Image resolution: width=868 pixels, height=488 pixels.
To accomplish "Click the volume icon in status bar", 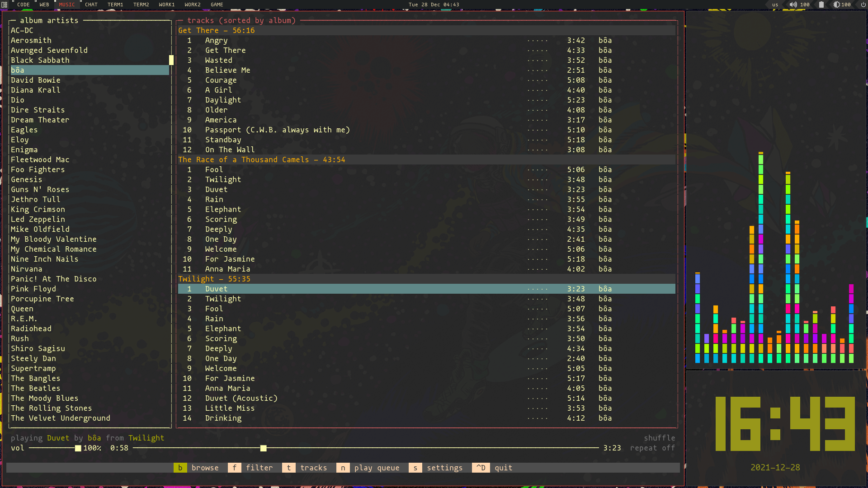I will 793,5.
